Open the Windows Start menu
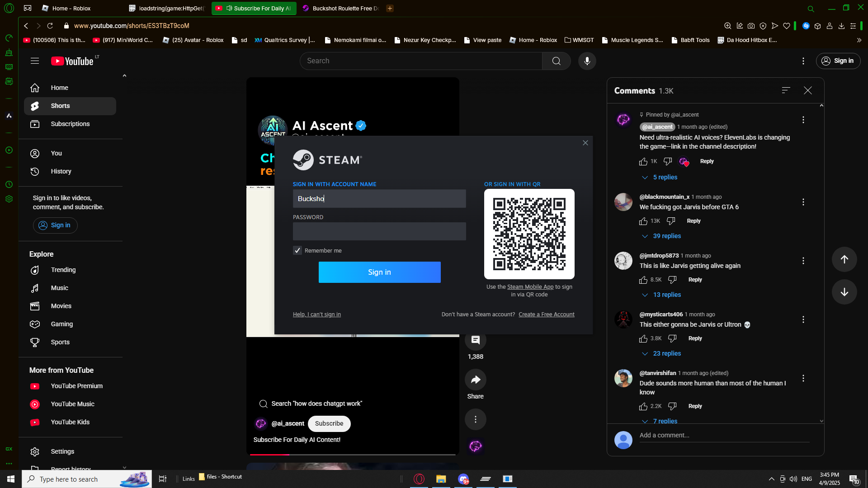 pyautogui.click(x=11, y=479)
